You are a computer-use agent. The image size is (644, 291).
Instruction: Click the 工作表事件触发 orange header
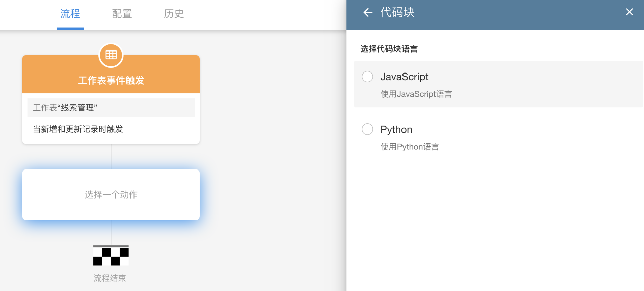111,80
